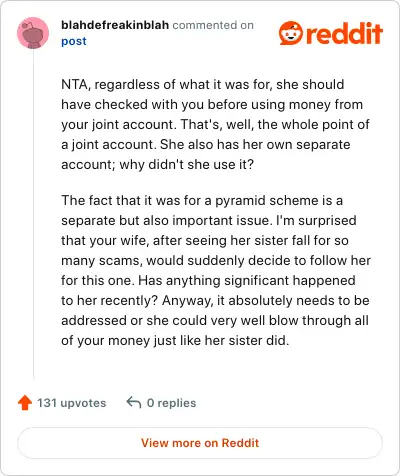Open the blahdefreakinblah user profile link

(115, 25)
